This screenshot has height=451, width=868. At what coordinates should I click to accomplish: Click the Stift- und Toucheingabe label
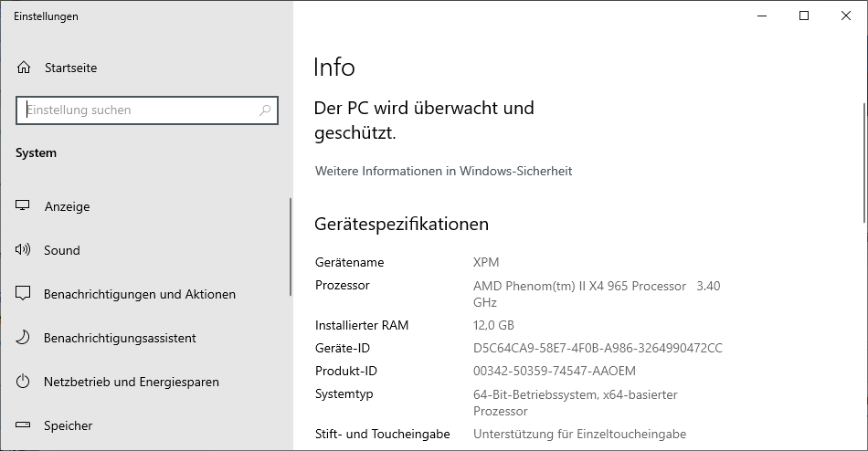383,434
